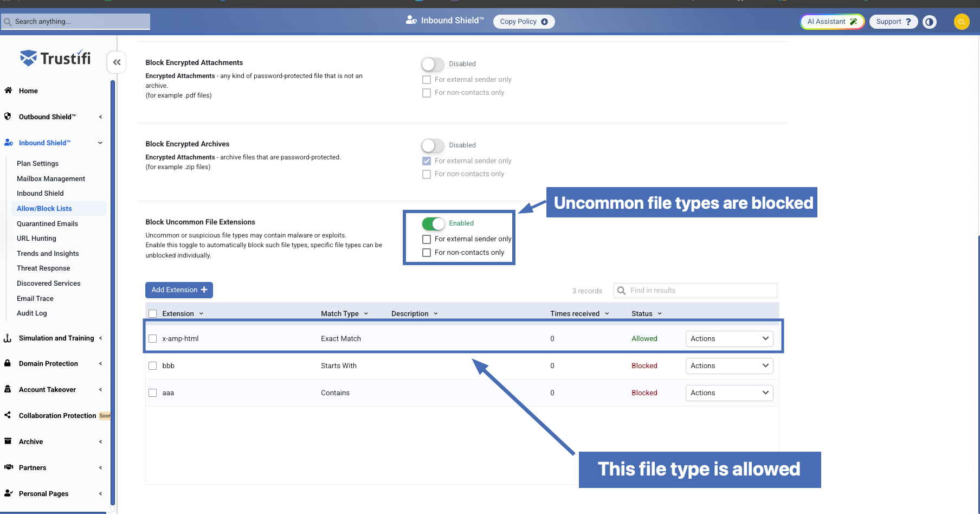Click Support button
The height and width of the screenshot is (514, 980).
click(x=894, y=22)
